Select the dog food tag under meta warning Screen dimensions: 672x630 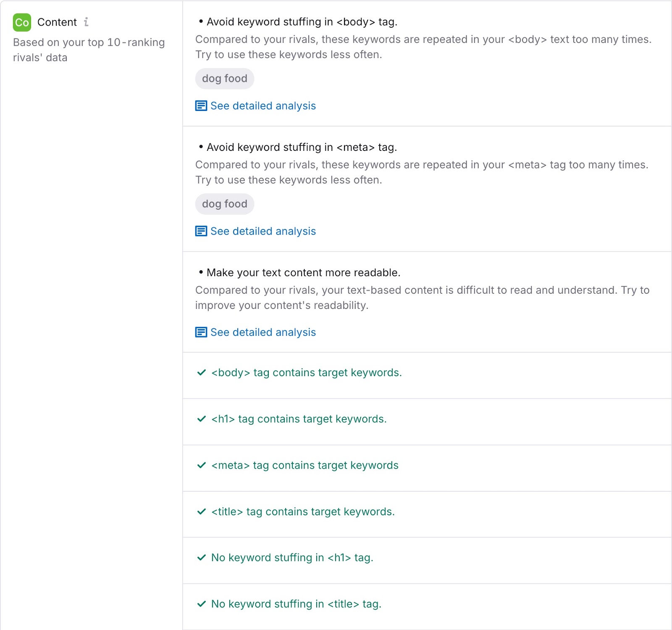(225, 204)
